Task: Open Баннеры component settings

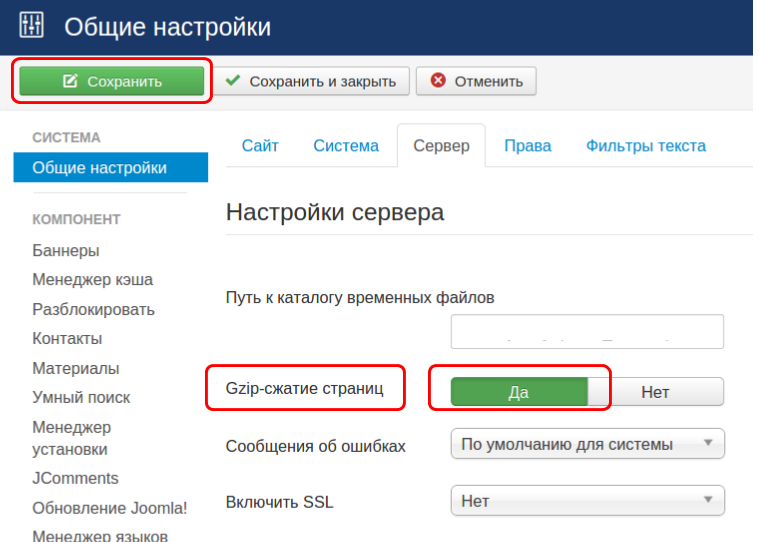Action: pyautogui.click(x=66, y=250)
